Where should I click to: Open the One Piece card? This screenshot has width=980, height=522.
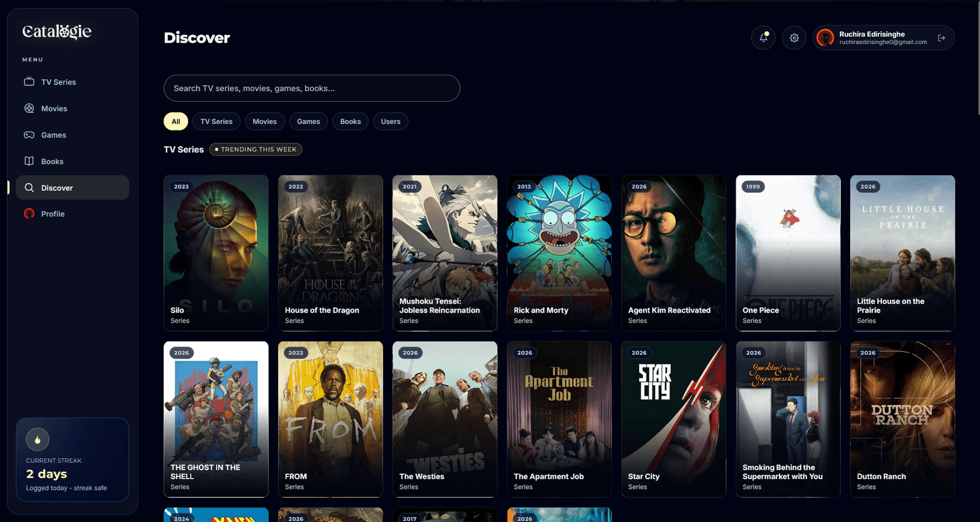point(788,253)
